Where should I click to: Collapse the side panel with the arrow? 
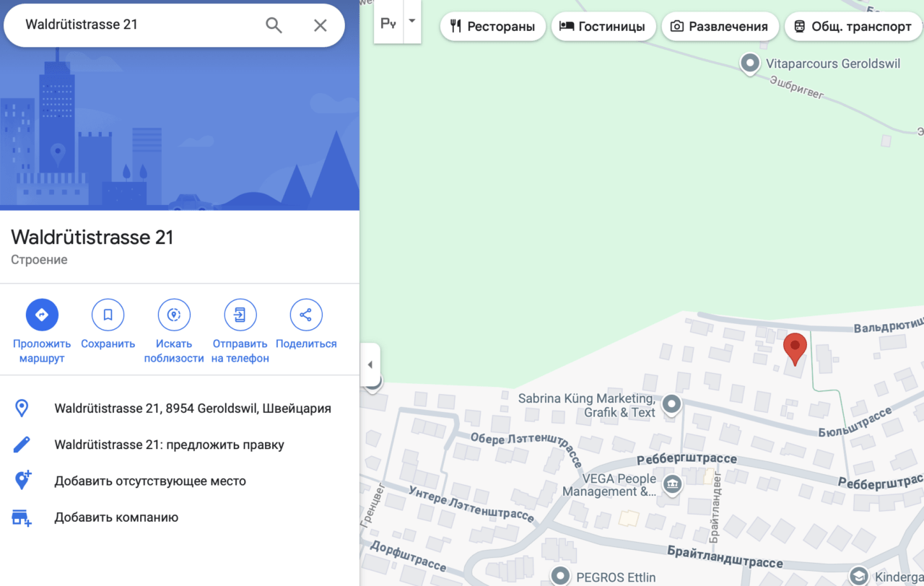370,364
